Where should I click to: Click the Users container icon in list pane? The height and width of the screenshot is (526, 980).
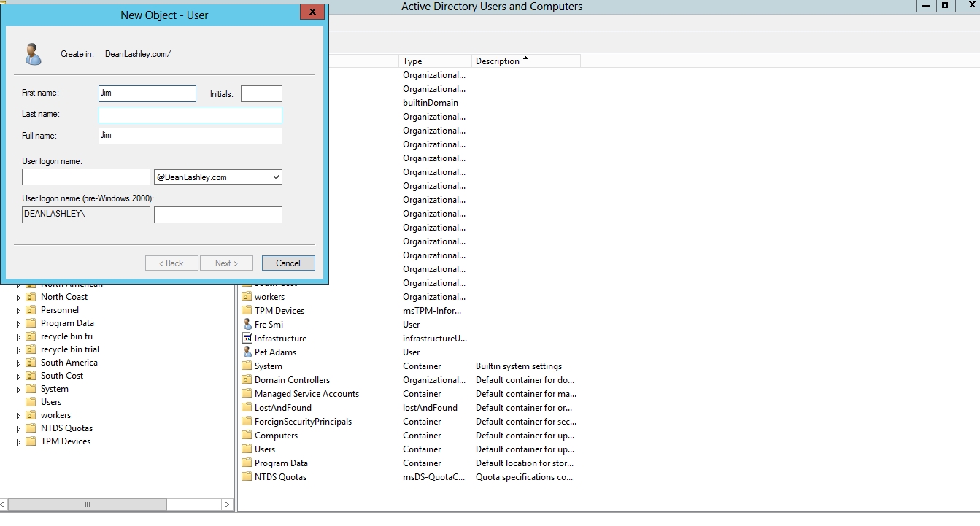pos(247,449)
